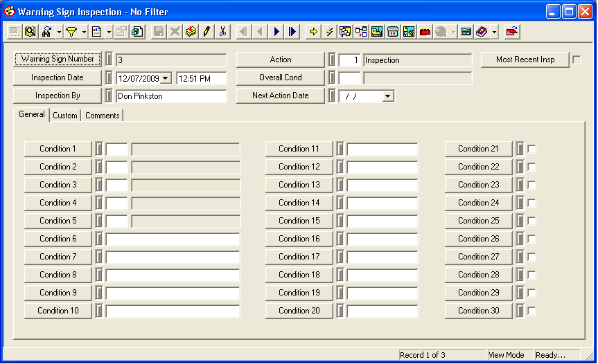Open the filter icon's dropdown arrow
This screenshot has height=364, width=598.
[84, 31]
